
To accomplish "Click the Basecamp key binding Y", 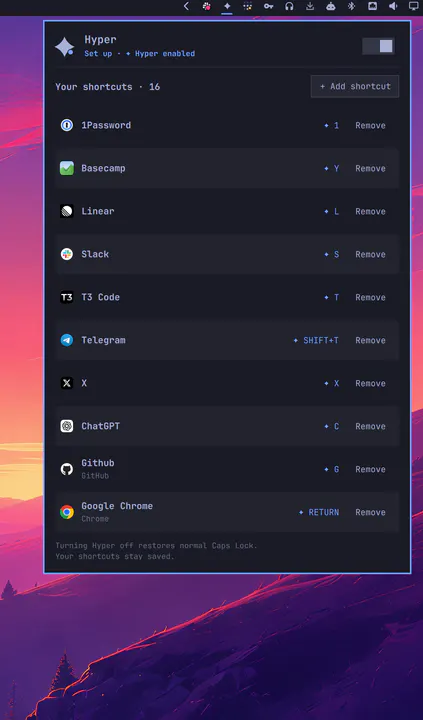I will (332, 169).
